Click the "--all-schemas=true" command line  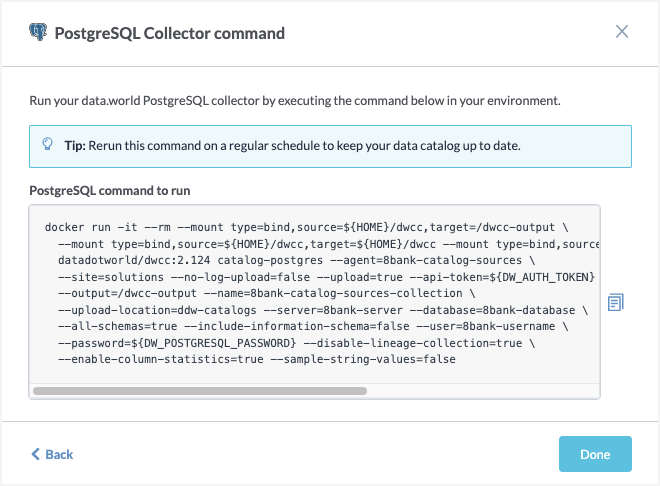point(313,327)
